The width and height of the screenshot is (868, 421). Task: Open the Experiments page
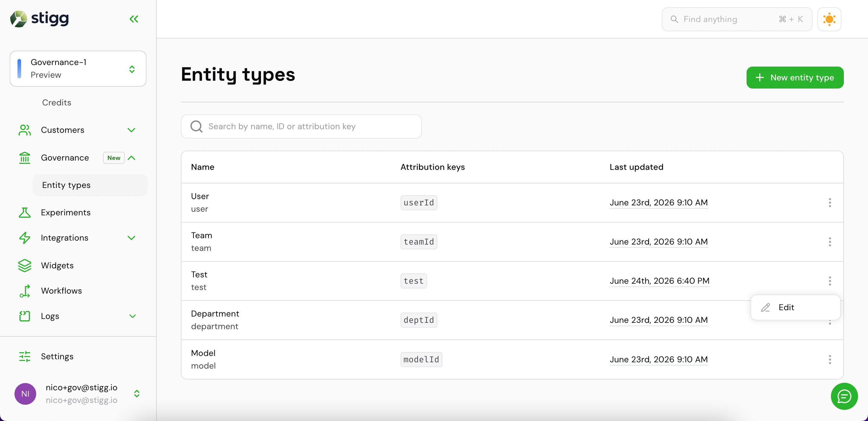click(65, 213)
